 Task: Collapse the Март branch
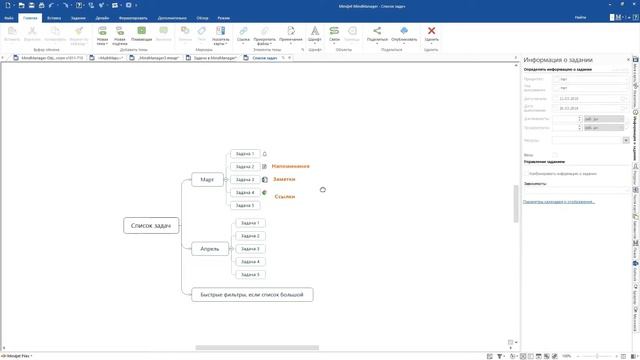coord(226,180)
